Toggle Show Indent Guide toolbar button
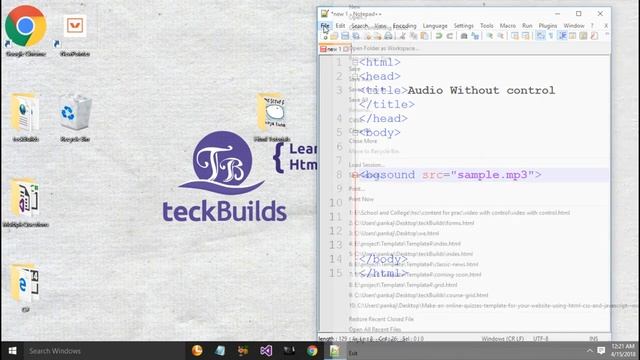 point(562,36)
